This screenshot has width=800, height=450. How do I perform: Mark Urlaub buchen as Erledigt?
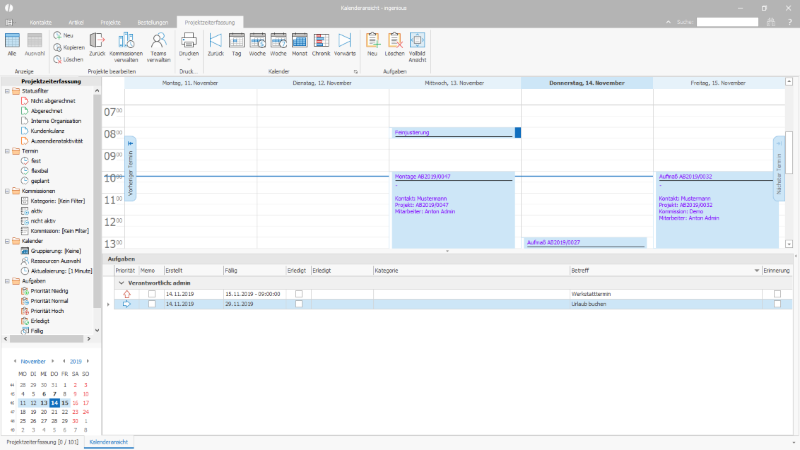(x=299, y=304)
